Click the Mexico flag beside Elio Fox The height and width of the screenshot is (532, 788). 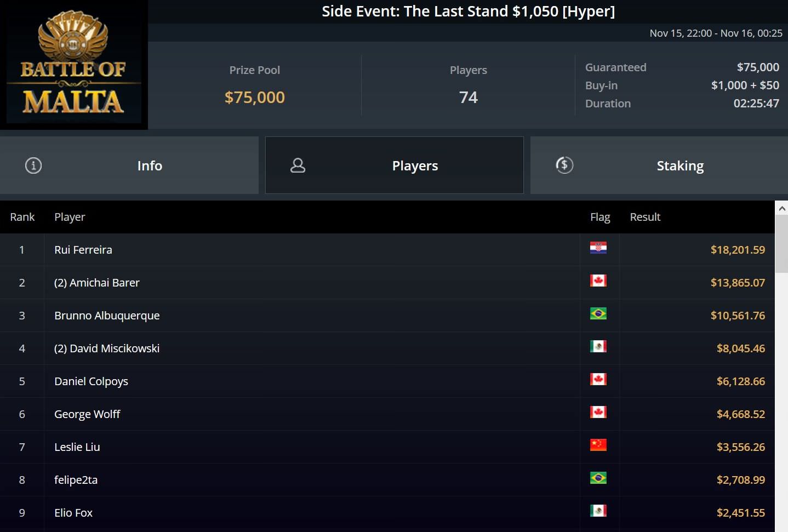(x=598, y=511)
